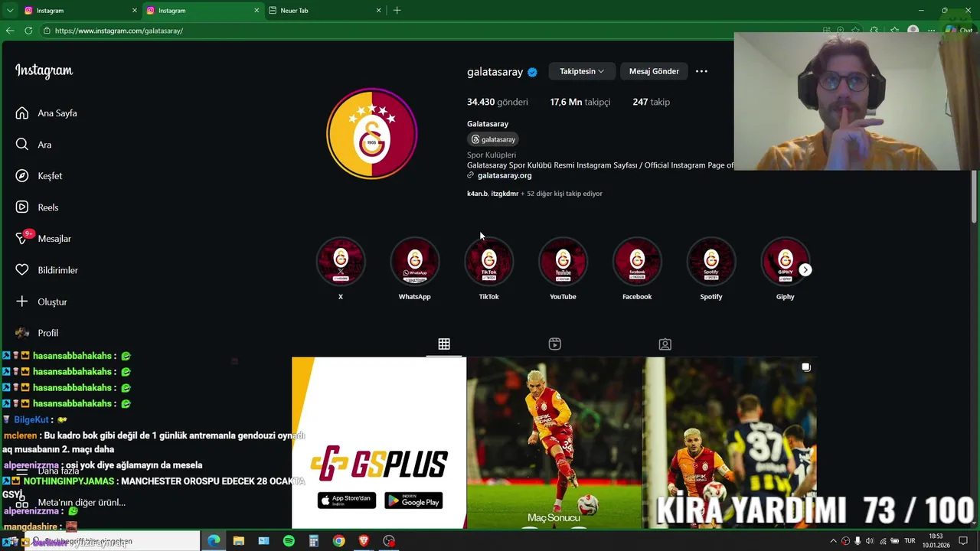Open the galatasaray Threads badge
980x551 pixels.
click(x=494, y=139)
